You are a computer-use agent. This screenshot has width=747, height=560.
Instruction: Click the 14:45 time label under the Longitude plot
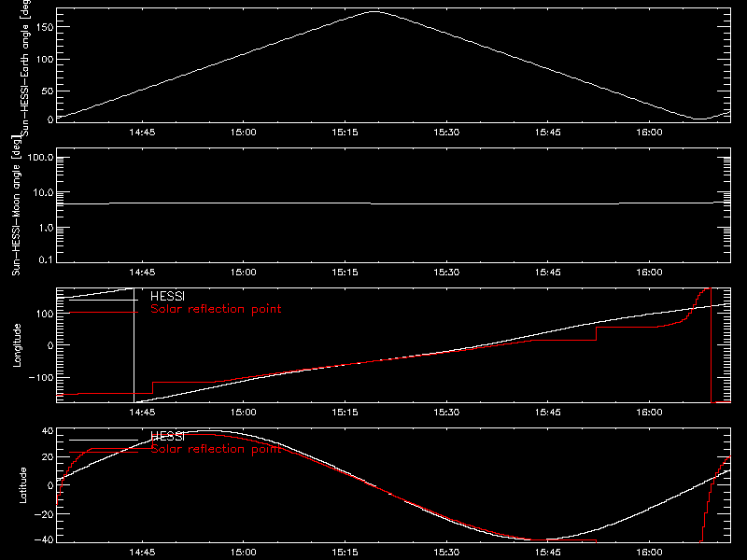pyautogui.click(x=142, y=412)
